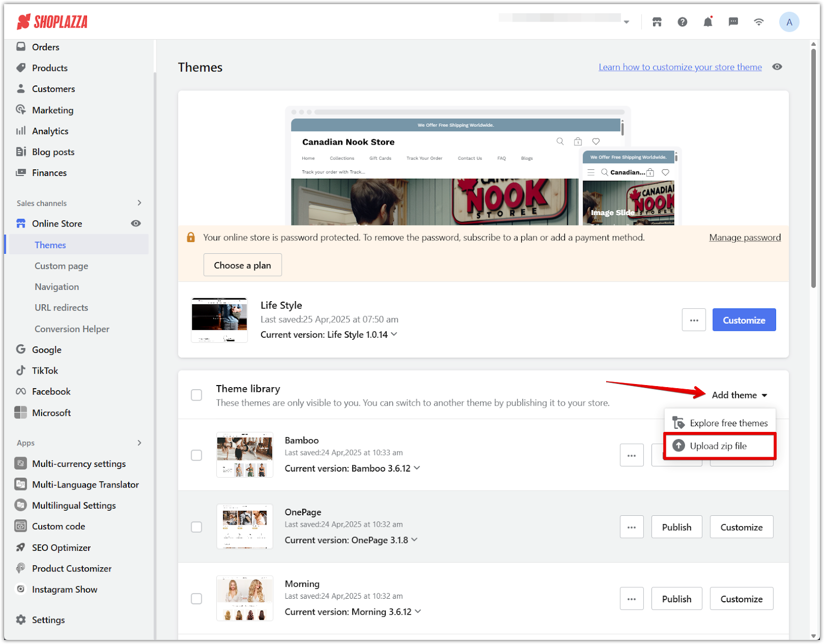Open URL redirects in sidebar
Image resolution: width=824 pixels, height=644 pixels.
tap(61, 307)
